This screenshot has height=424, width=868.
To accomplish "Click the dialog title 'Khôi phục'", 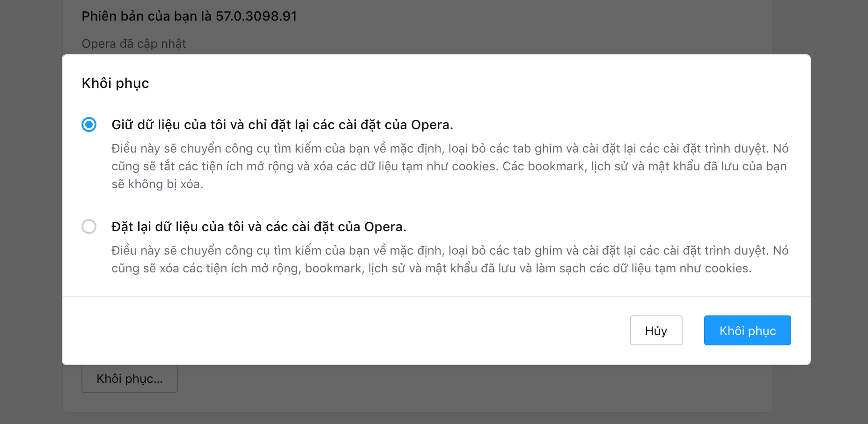I will click(x=116, y=83).
